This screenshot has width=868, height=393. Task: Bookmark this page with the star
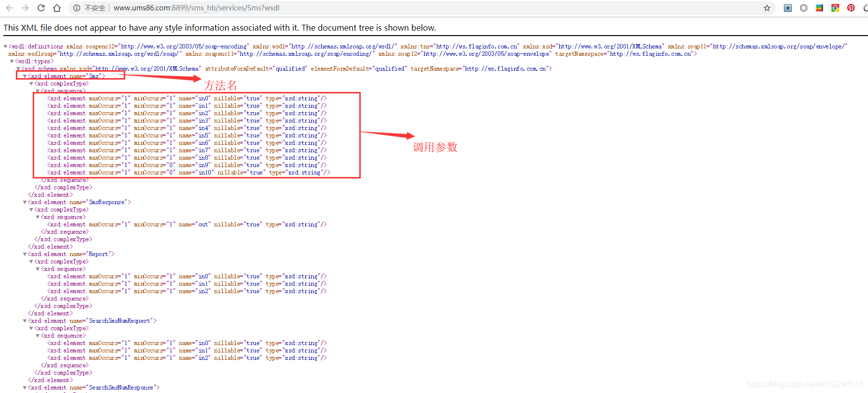tap(767, 8)
